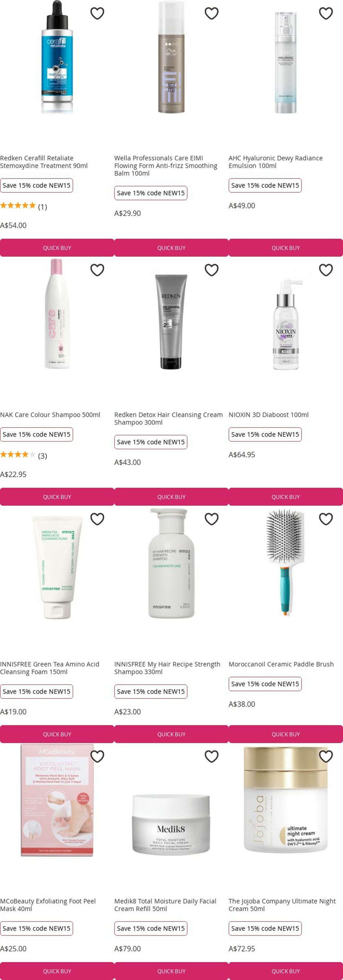The image size is (343, 980).
Task: Add Moroccanoil Paddle Brush to favorites
Action: tap(325, 519)
